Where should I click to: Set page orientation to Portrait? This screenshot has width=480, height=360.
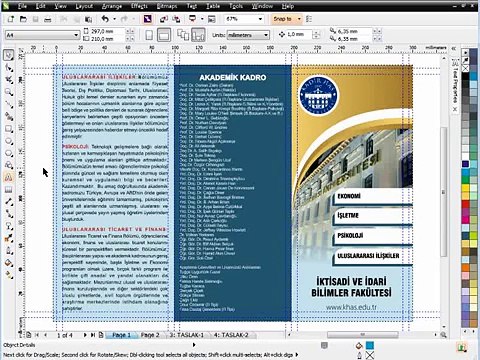coord(150,35)
